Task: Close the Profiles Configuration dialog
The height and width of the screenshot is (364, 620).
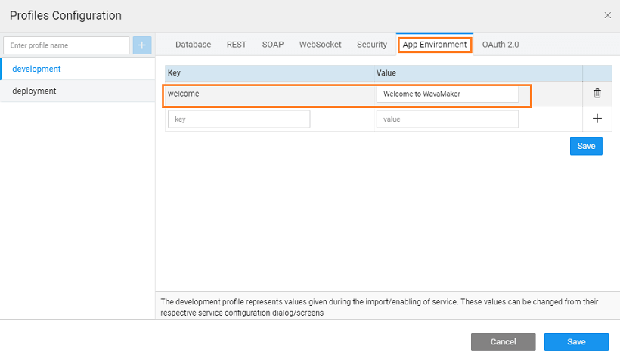Action: (x=608, y=15)
